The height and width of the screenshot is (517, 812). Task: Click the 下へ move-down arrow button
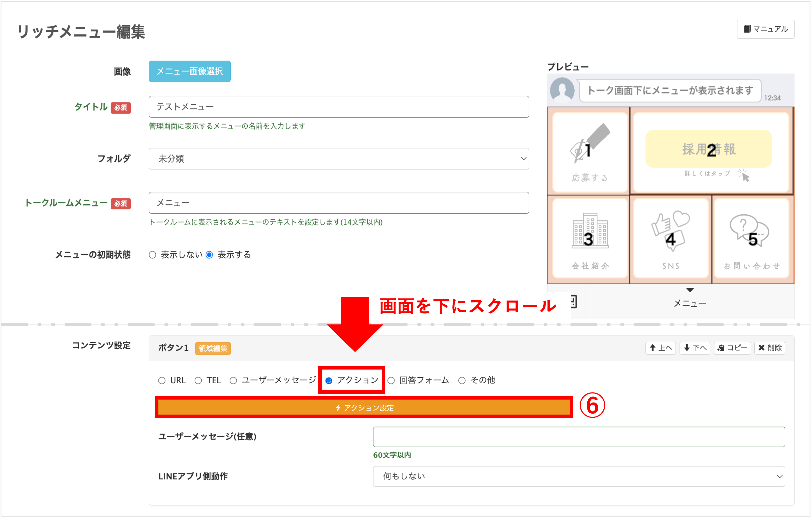point(695,348)
